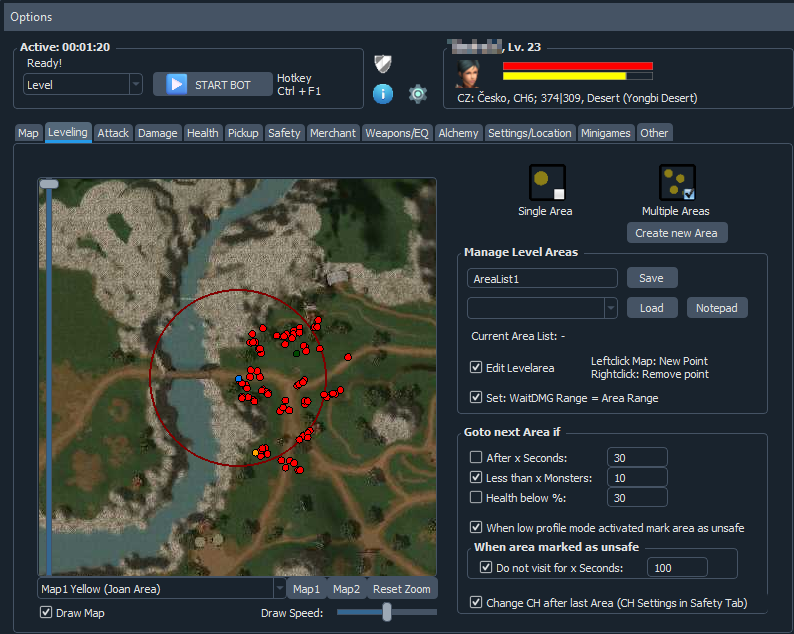Select the Single Area mode icon
The height and width of the screenshot is (634, 794).
[547, 182]
